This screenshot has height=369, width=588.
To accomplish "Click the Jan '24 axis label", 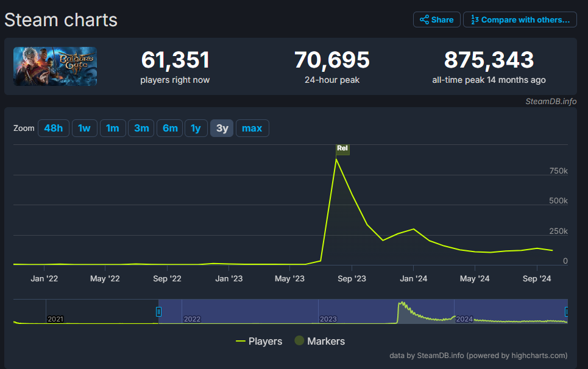I will [x=414, y=279].
